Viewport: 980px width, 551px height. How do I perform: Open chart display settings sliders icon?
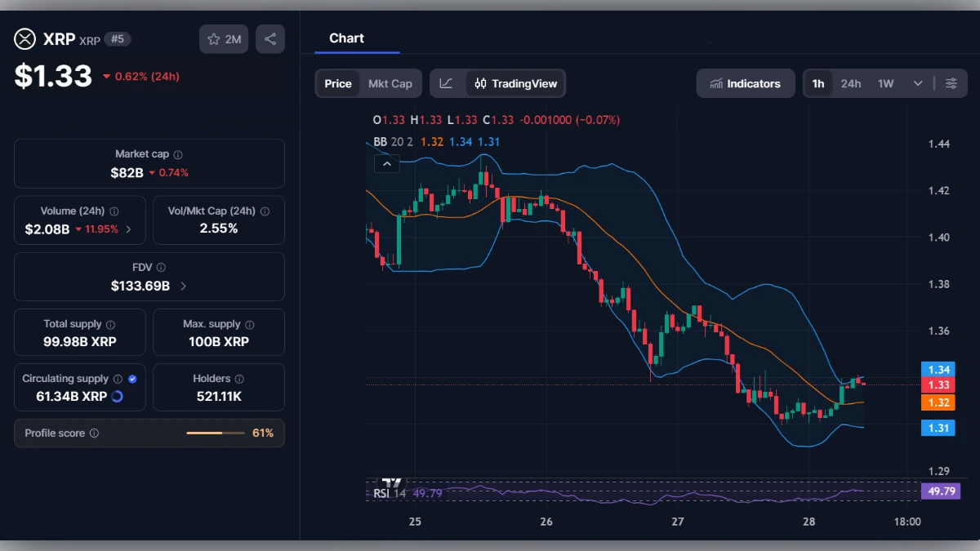click(951, 82)
